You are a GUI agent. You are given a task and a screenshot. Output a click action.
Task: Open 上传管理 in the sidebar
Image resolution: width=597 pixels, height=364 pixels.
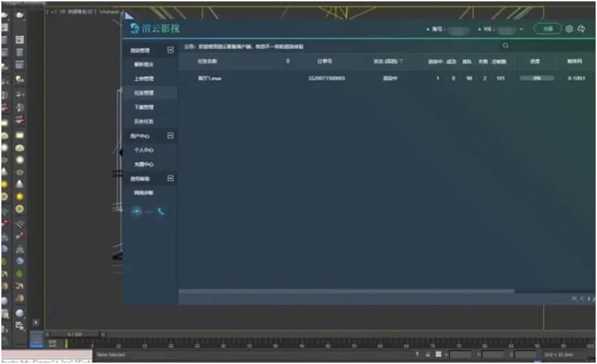click(144, 78)
